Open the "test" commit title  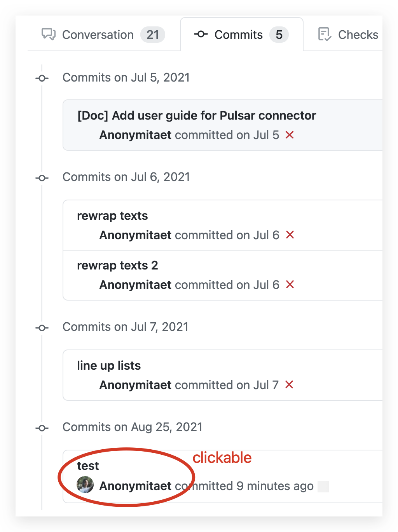(x=88, y=466)
